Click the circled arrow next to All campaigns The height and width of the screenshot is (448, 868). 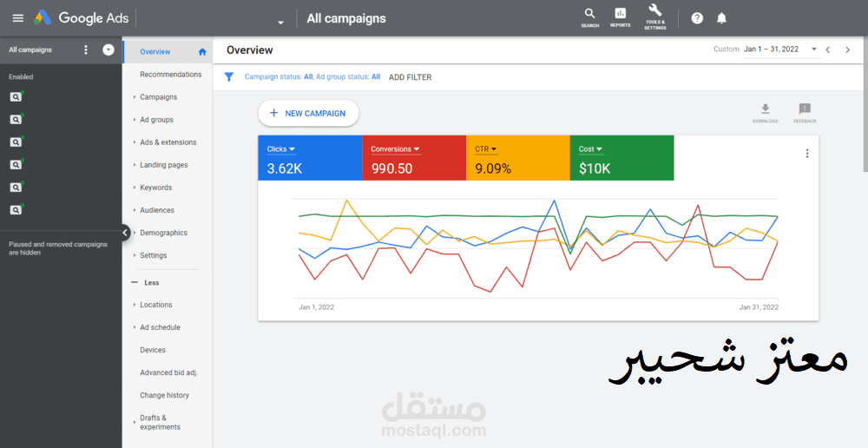[x=108, y=49]
